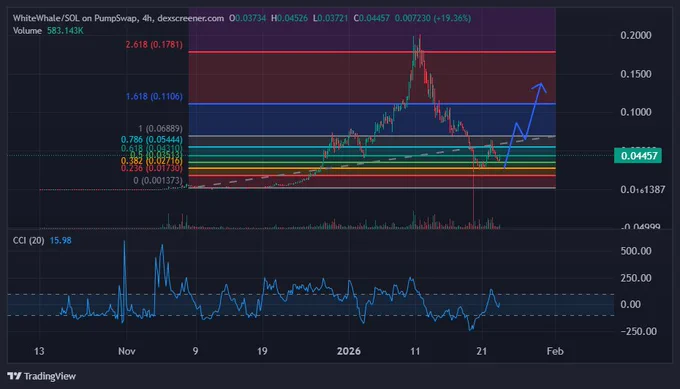Click the 19 date on time axis
The image size is (680, 389).
pyautogui.click(x=262, y=351)
